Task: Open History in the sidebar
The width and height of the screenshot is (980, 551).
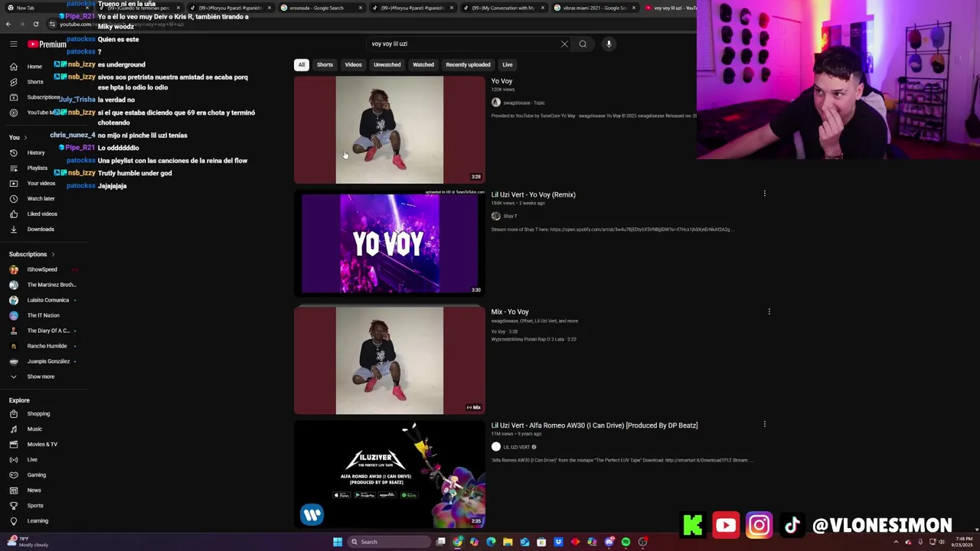Action: click(x=29, y=152)
